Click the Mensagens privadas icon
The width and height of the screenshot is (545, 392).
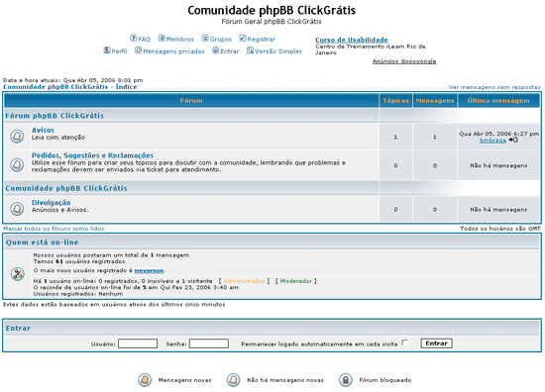pos(139,50)
